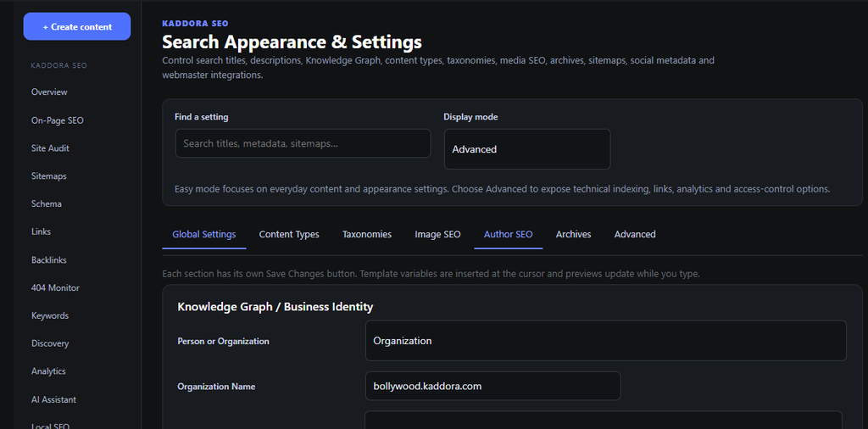Click the Organization Name input field
This screenshot has width=868, height=429.
pos(492,386)
